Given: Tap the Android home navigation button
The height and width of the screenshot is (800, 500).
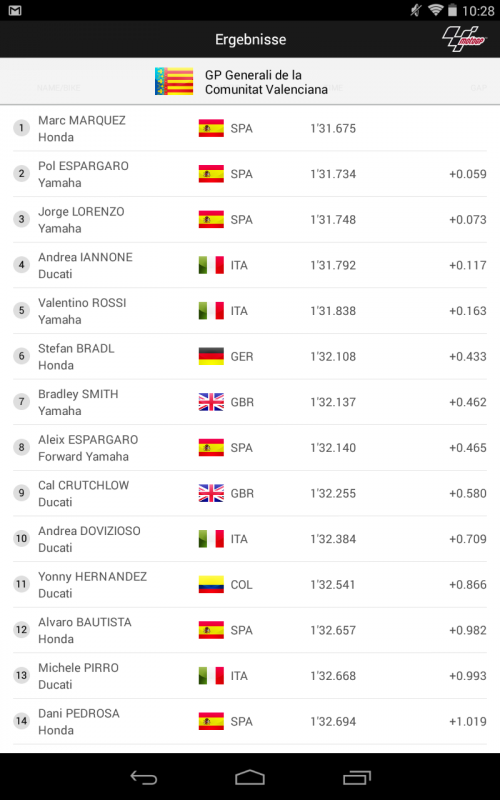Looking at the screenshot, I should [250, 778].
